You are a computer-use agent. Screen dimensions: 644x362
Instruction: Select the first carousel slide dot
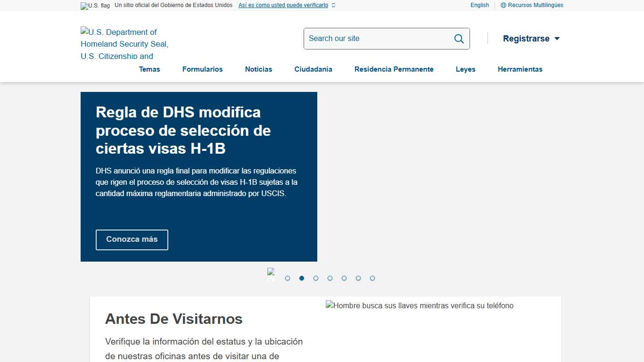click(x=288, y=278)
